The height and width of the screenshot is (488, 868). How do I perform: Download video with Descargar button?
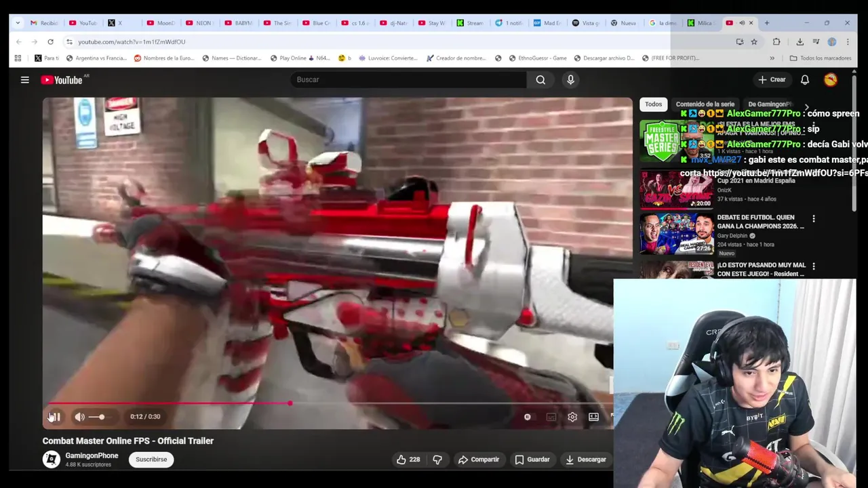point(586,460)
